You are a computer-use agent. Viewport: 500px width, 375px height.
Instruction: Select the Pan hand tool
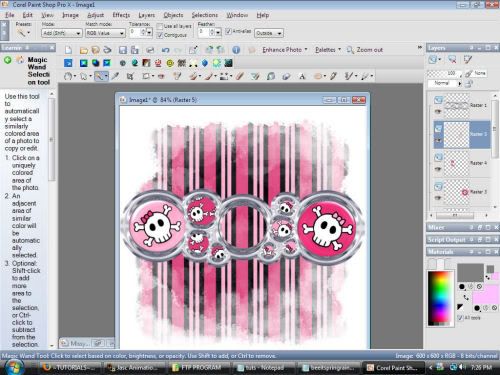tap(68, 76)
